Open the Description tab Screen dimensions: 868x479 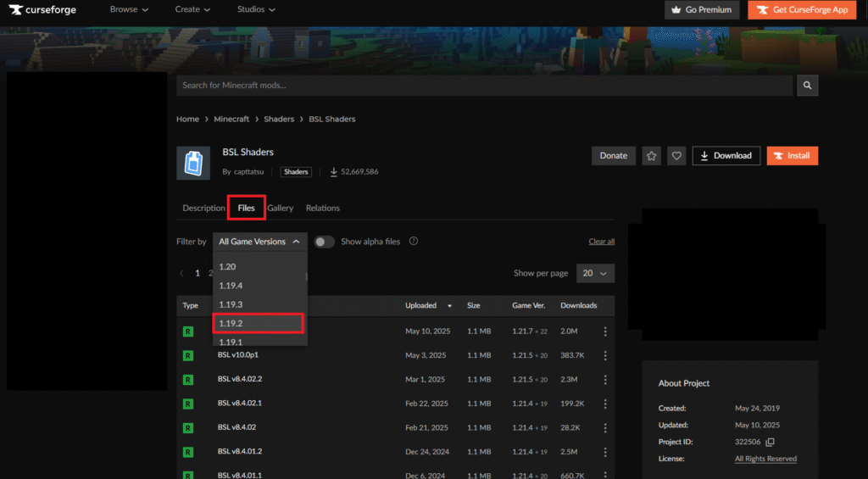[x=203, y=208]
